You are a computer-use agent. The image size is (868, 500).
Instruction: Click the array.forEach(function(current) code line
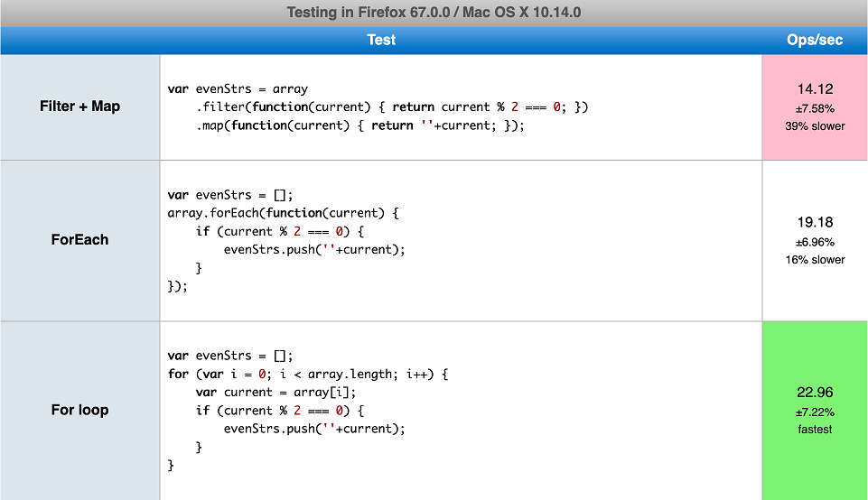[x=283, y=213]
